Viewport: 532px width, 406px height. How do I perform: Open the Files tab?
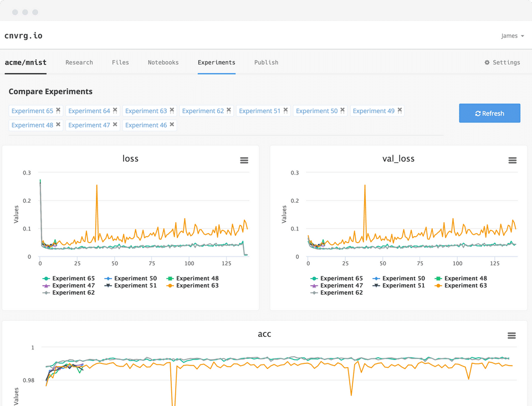point(120,63)
